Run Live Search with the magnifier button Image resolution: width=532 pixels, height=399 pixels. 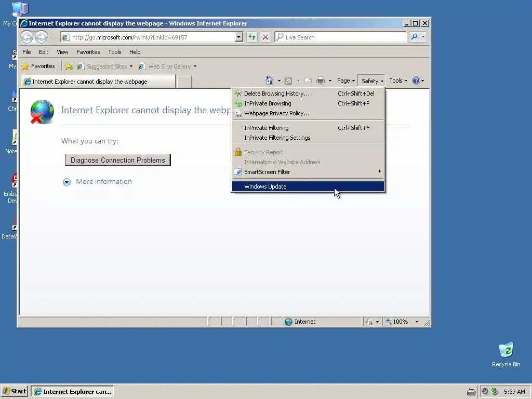[414, 37]
